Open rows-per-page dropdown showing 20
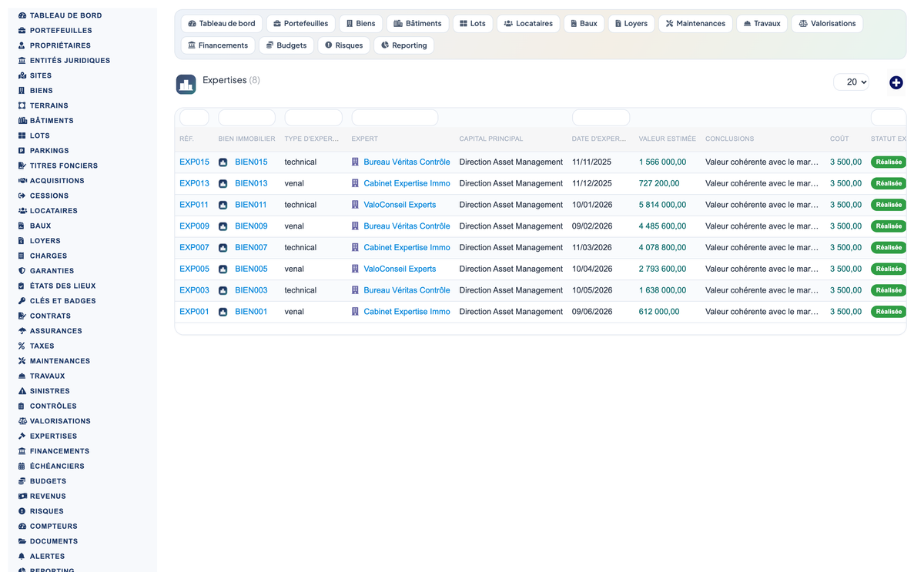This screenshot has width=924, height=572. (851, 82)
